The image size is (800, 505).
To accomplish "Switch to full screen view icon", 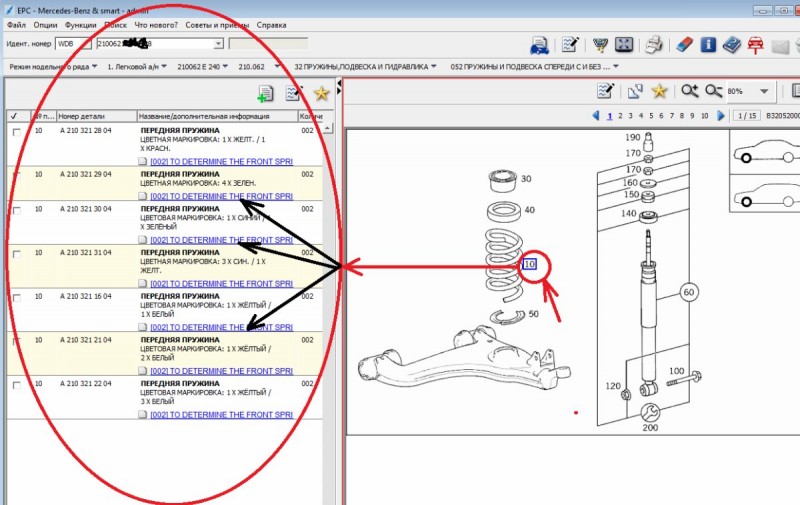I will (623, 45).
